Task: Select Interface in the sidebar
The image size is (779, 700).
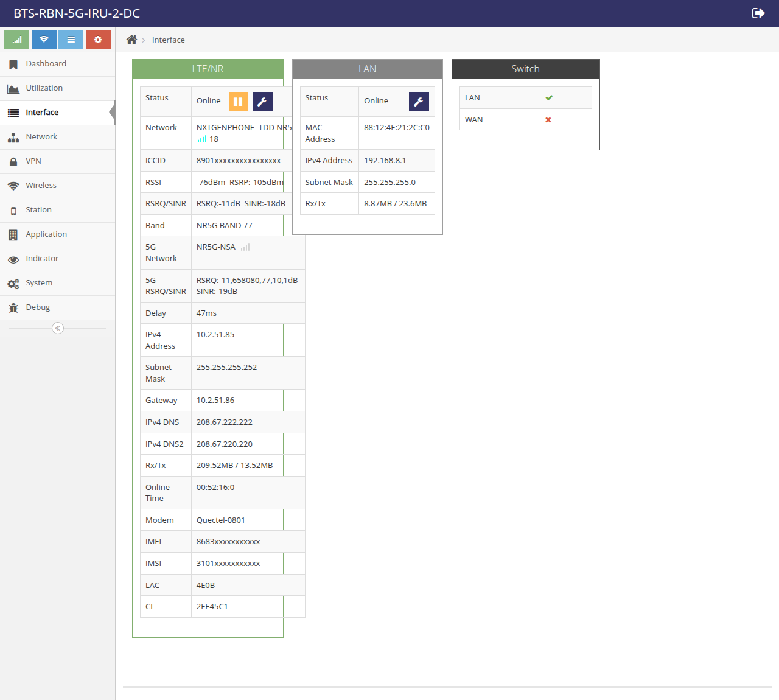Action: [x=57, y=113]
